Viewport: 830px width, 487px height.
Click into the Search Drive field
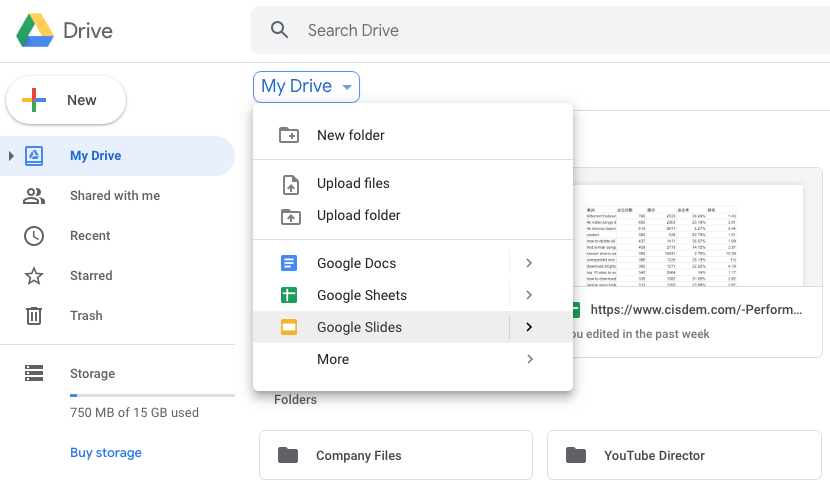[x=540, y=30]
